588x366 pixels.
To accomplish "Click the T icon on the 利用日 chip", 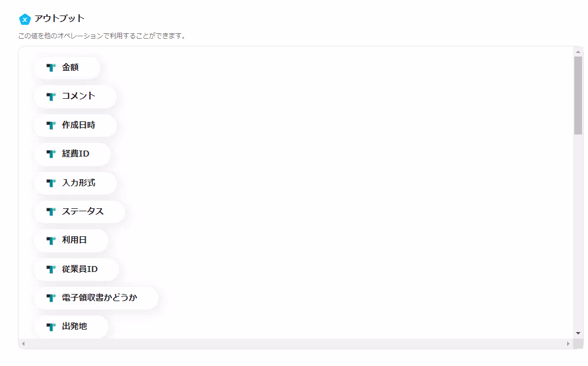I will click(x=51, y=240).
